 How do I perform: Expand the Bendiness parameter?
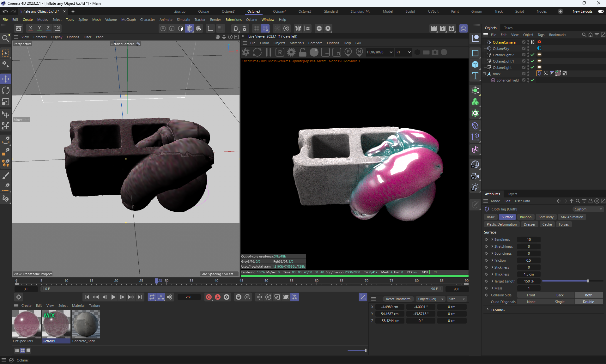pos(492,240)
